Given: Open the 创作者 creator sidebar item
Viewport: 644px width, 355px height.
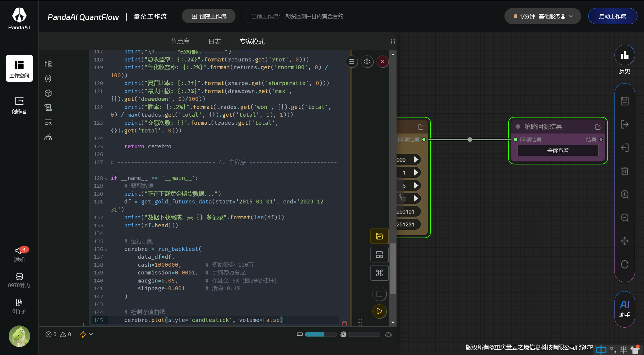Looking at the screenshot, I should (x=19, y=105).
